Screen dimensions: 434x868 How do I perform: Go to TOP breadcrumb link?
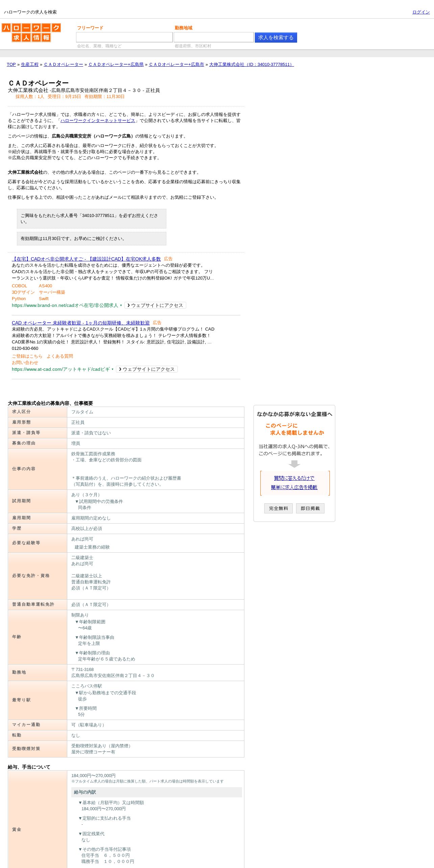pos(11,65)
